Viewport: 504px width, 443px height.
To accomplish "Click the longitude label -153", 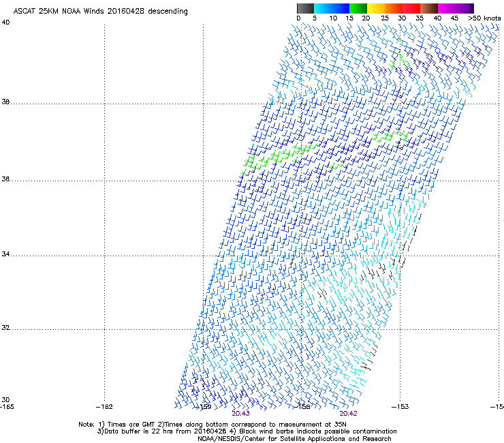I will (400, 407).
